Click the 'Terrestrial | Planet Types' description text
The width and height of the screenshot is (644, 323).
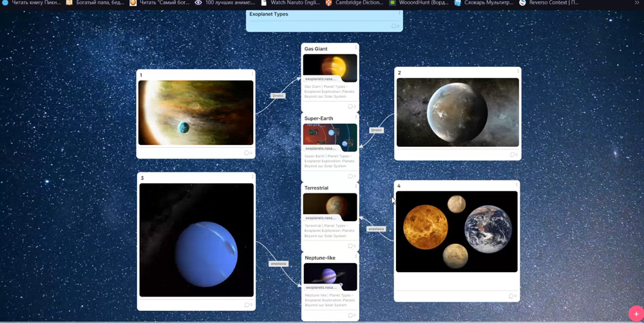pyautogui.click(x=329, y=231)
